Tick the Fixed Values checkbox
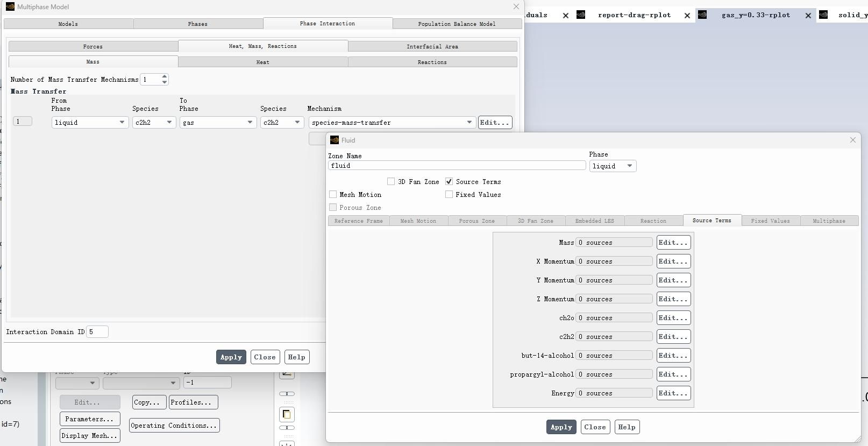This screenshot has height=446, width=868. (449, 195)
